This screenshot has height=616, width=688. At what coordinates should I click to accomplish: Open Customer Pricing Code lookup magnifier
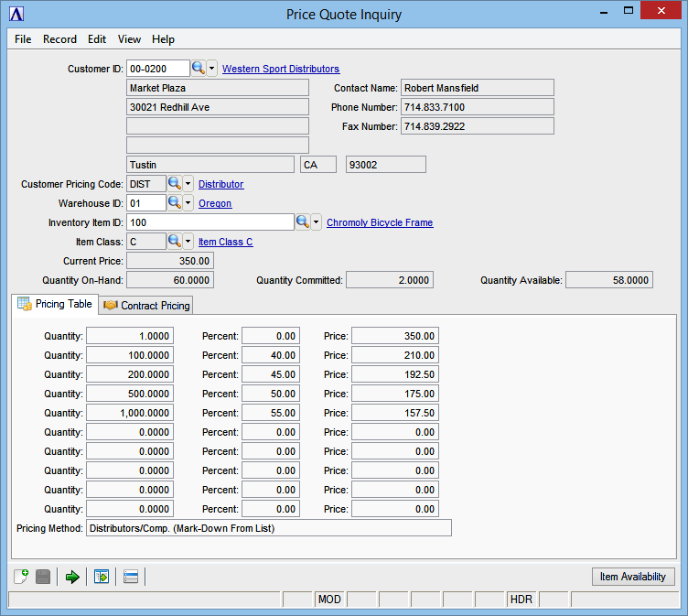(x=175, y=184)
